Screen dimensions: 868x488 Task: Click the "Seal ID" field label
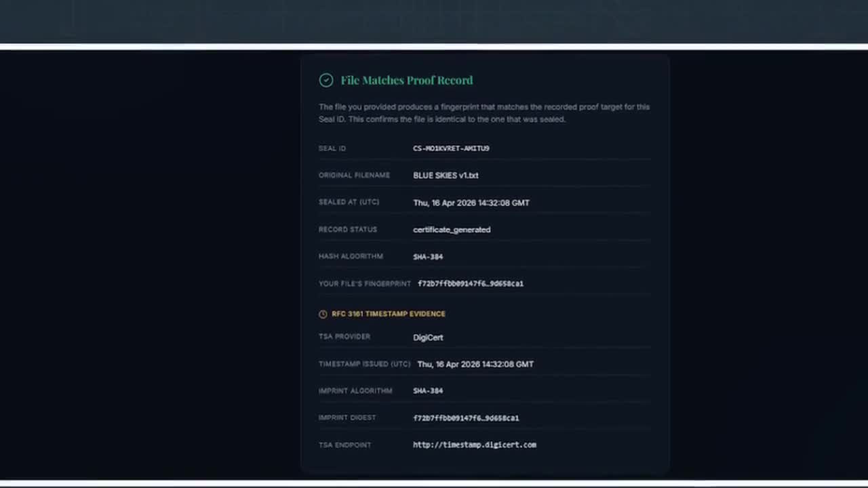332,148
